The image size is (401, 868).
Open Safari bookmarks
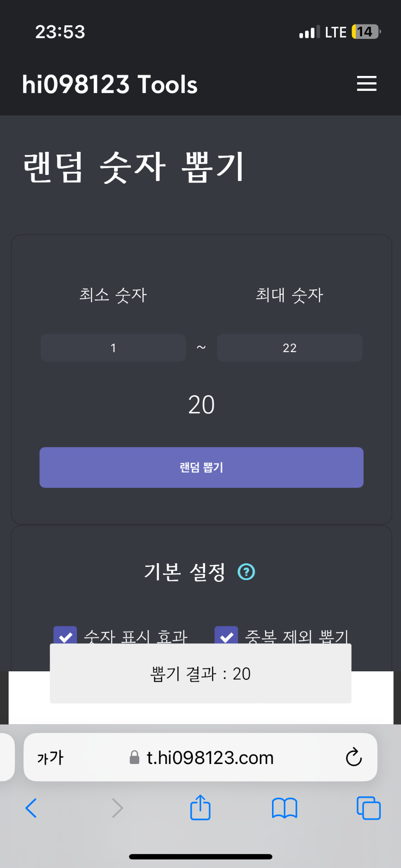(284, 808)
